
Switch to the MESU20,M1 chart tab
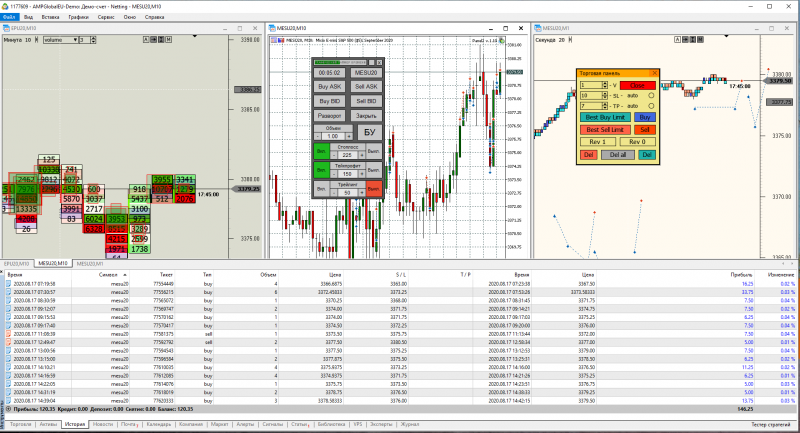pyautogui.click(x=90, y=264)
